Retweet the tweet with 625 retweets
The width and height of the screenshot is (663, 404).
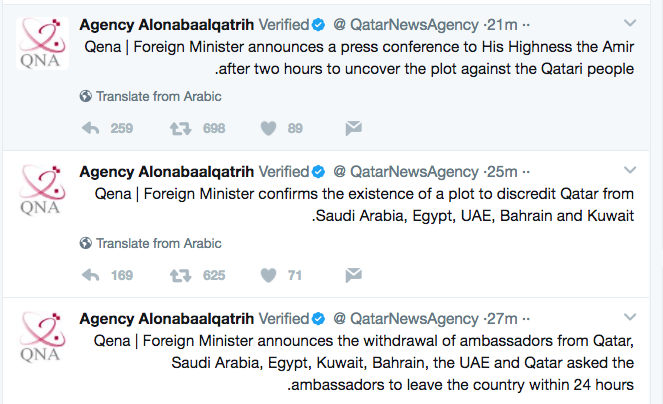(181, 275)
